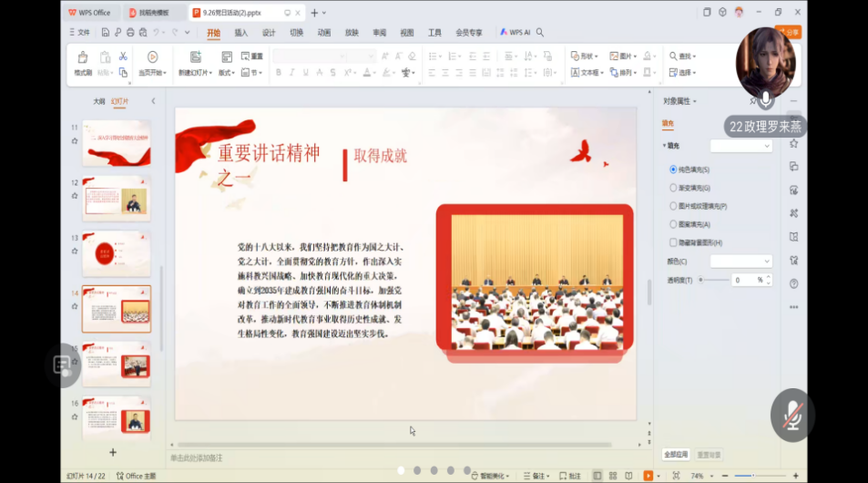Open the color (颜色) dropdown in fill panel
Image resolution: width=868 pixels, height=483 pixels.
point(740,262)
